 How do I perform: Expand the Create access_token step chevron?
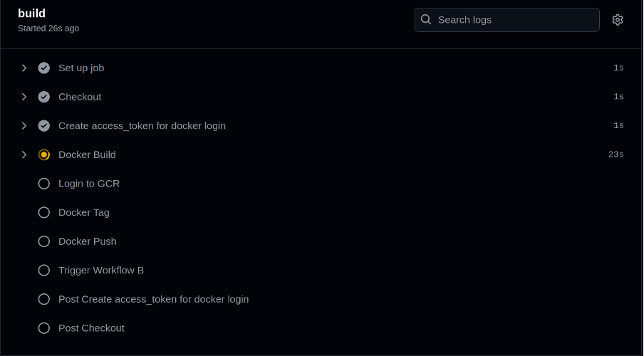[24, 125]
